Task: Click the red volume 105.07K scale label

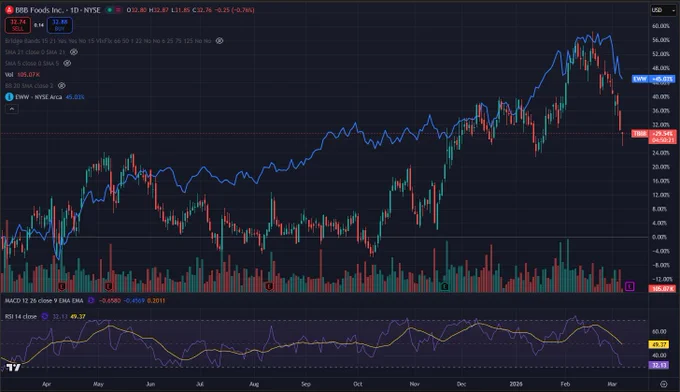Action: 662,289
